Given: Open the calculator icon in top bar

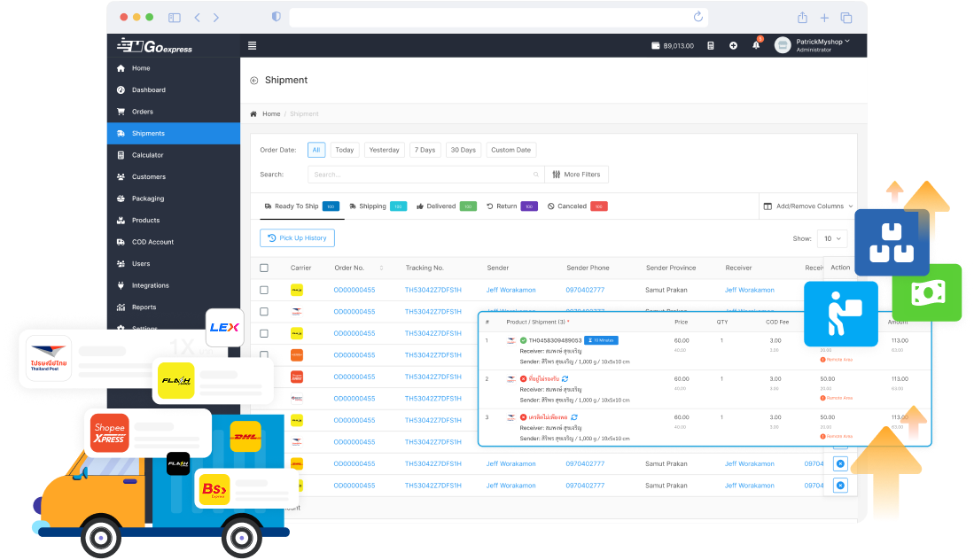Looking at the screenshot, I should 711,45.
